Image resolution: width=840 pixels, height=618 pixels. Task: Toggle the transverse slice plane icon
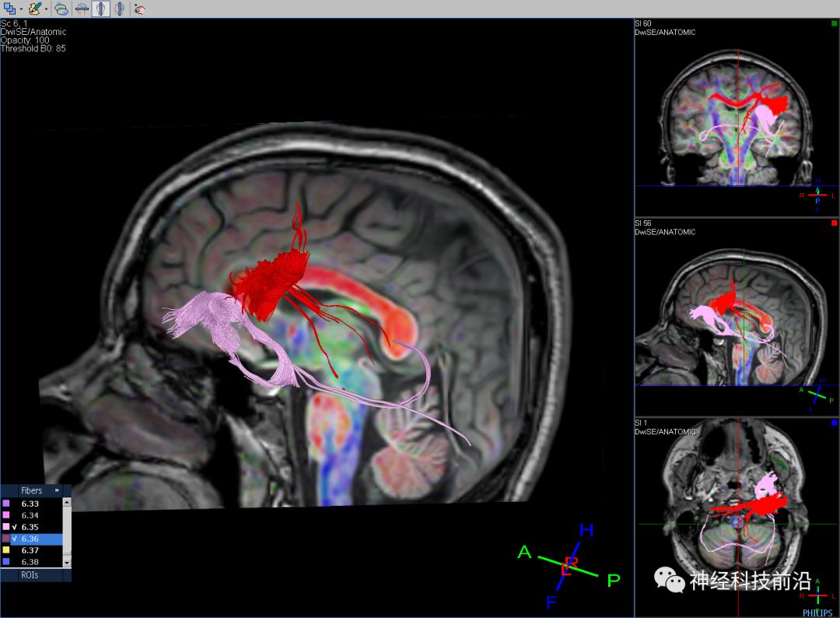(x=82, y=9)
